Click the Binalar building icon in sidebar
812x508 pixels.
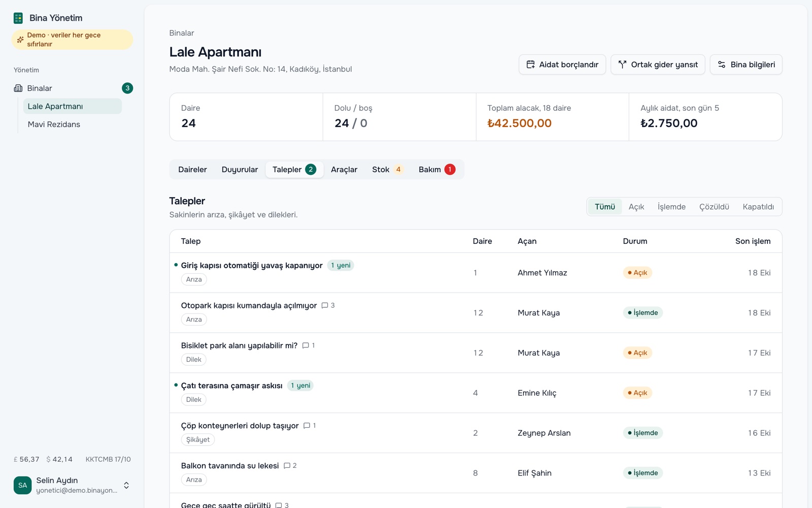coord(18,88)
